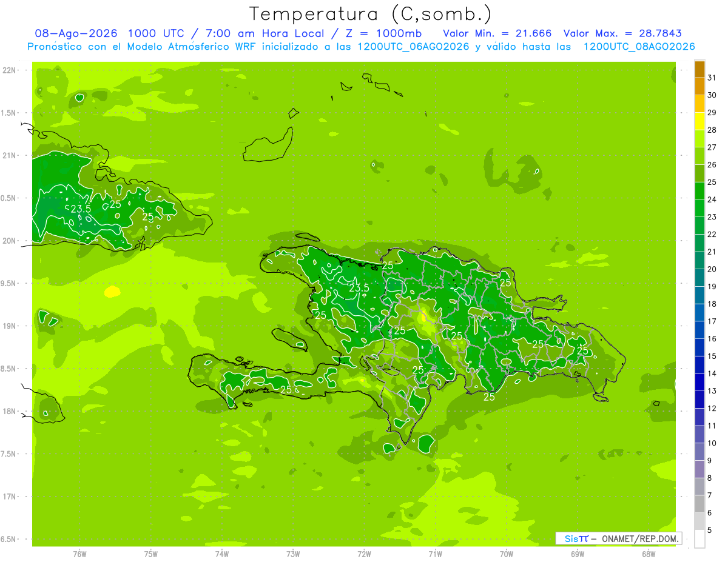Click the valid-until time "1200UTC_08AGO2026"
This screenshot has width=728, height=562.
point(639,47)
